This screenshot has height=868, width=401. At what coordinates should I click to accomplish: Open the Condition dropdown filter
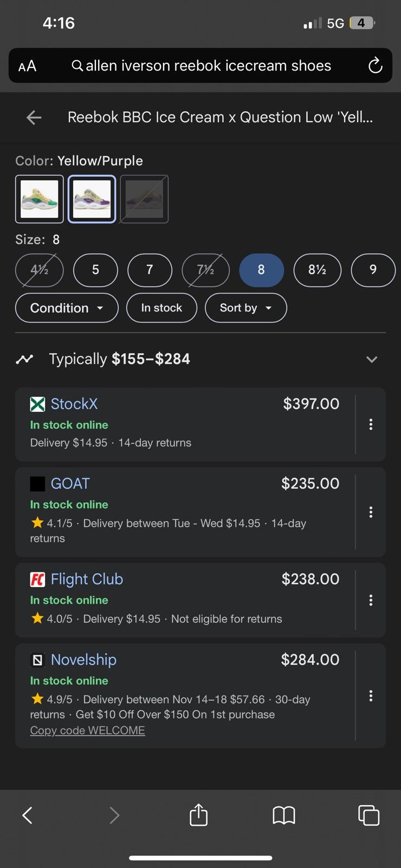tap(67, 308)
